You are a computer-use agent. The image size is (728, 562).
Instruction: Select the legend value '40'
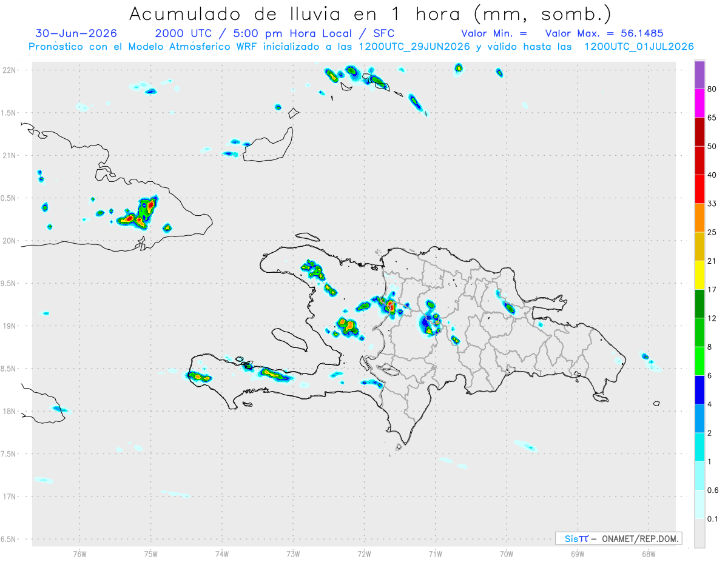[712, 175]
